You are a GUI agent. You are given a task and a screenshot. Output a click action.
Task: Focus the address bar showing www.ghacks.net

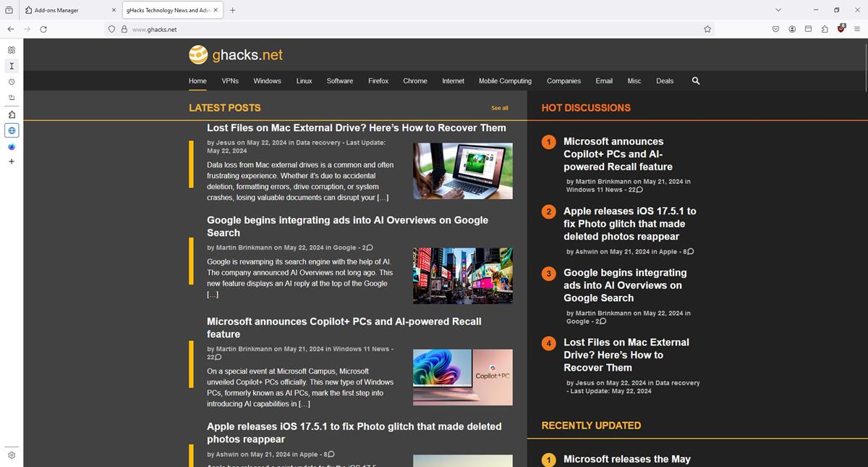click(409, 29)
